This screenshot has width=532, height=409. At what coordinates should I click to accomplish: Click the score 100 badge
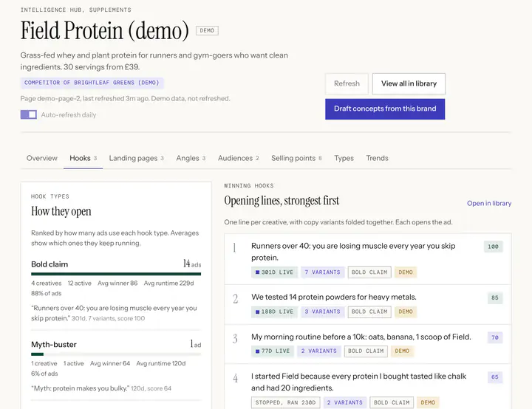493,247
